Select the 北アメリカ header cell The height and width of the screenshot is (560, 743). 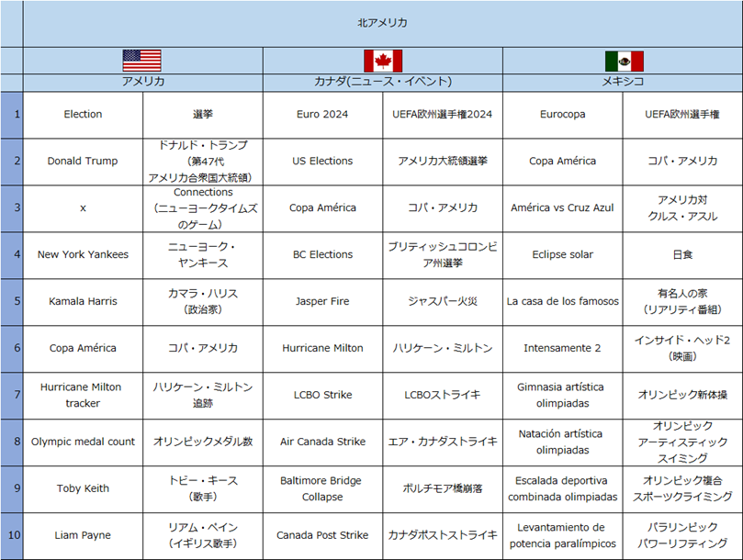[382, 23]
